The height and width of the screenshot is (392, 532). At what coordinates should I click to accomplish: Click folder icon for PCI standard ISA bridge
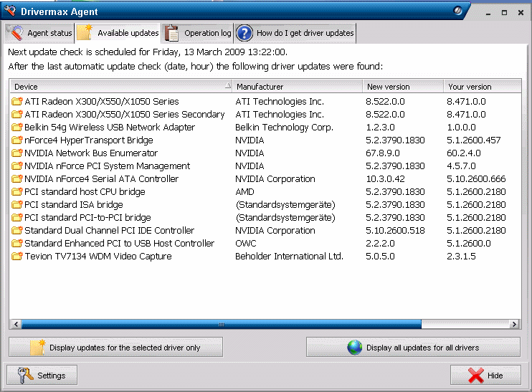point(16,204)
